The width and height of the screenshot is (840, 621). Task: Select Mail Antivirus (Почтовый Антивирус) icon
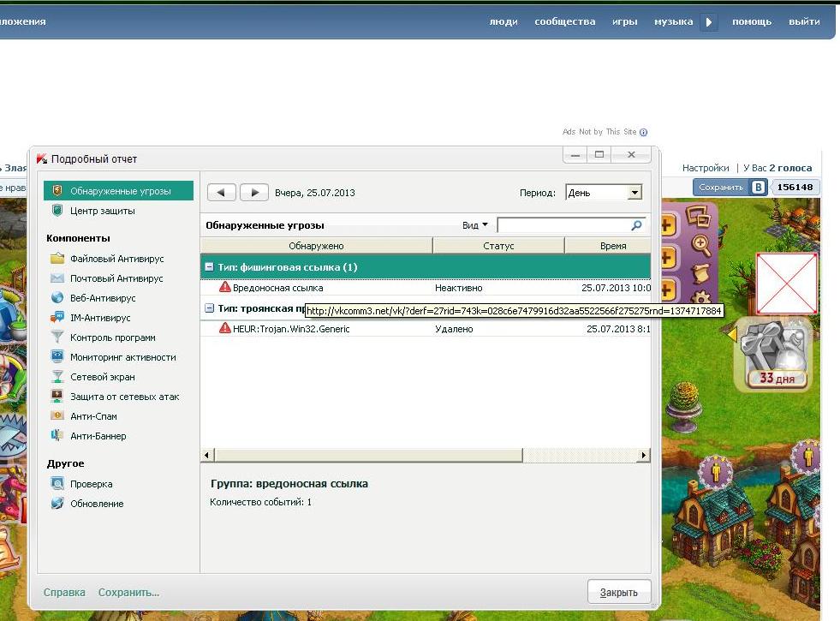[57, 278]
